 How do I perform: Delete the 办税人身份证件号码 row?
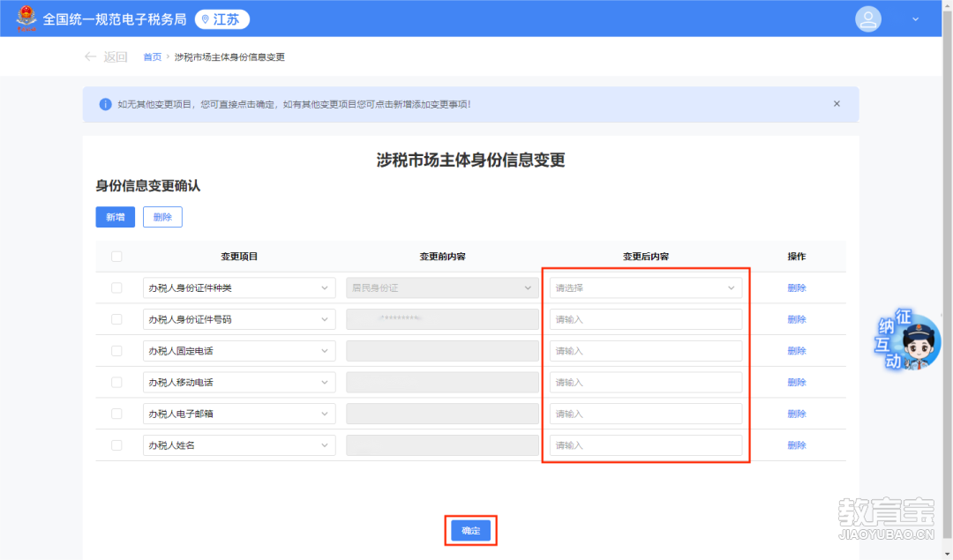pos(796,319)
